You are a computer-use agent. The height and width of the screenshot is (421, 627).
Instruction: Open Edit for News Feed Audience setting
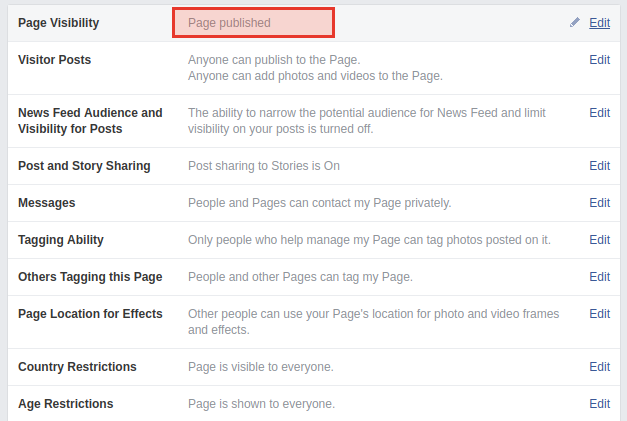point(599,113)
